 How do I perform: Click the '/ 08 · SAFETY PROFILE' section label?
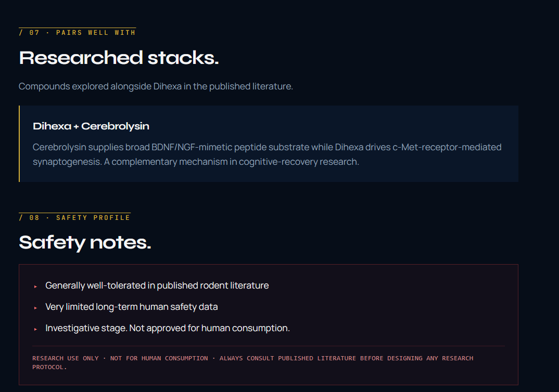pyautogui.click(x=75, y=217)
